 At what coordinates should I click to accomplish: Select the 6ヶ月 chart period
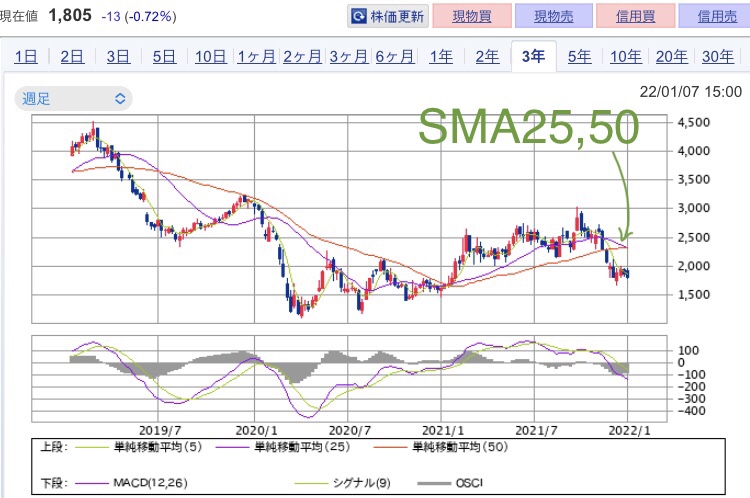coord(395,57)
